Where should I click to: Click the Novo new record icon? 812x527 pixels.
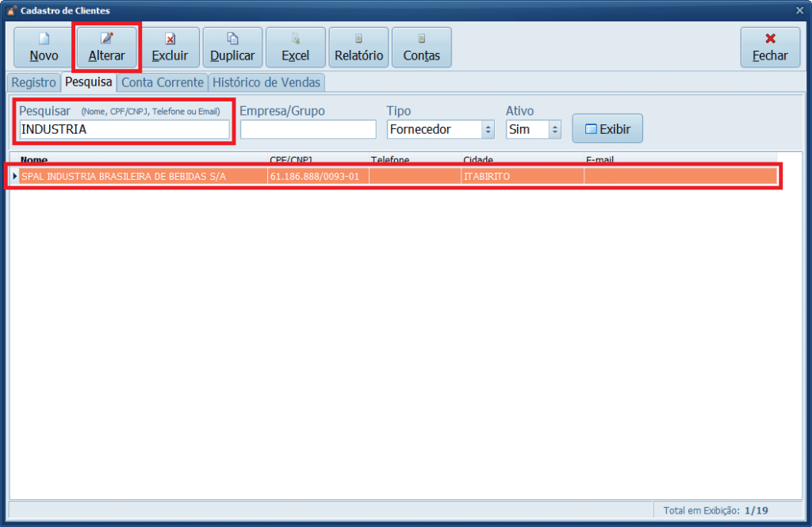pos(44,39)
